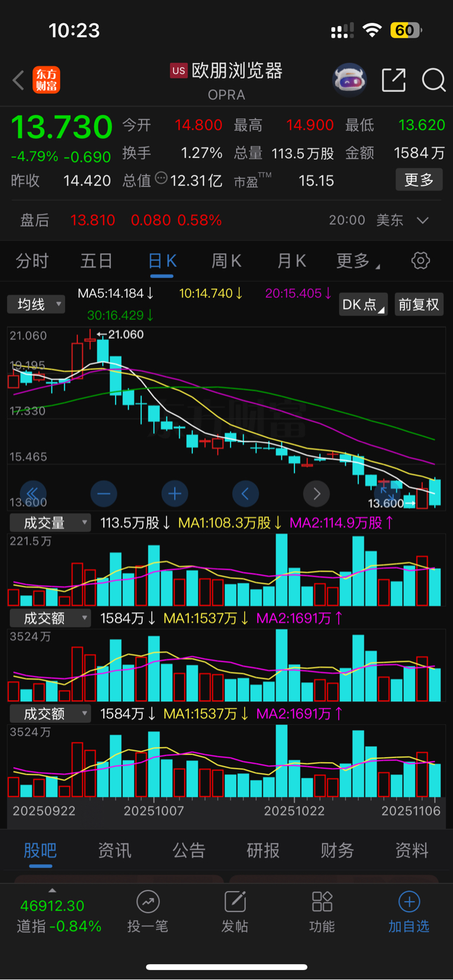Switch to 周K chart tab
This screenshot has width=453, height=980.
(x=226, y=261)
